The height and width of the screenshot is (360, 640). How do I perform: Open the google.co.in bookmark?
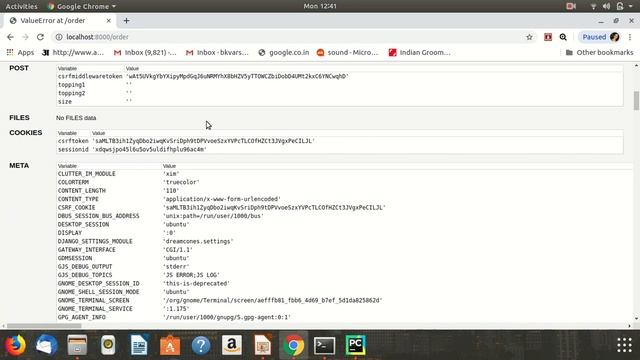click(x=284, y=52)
